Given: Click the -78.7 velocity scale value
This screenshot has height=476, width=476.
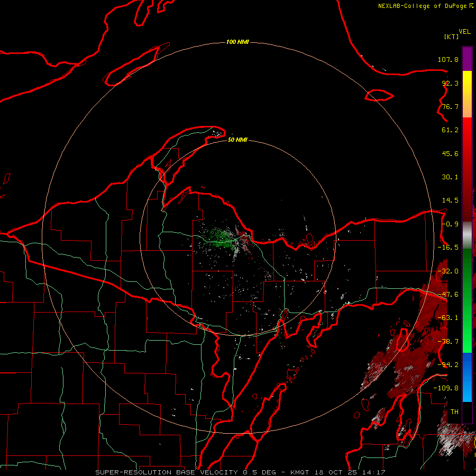Looking at the screenshot, I should pyautogui.click(x=448, y=342).
